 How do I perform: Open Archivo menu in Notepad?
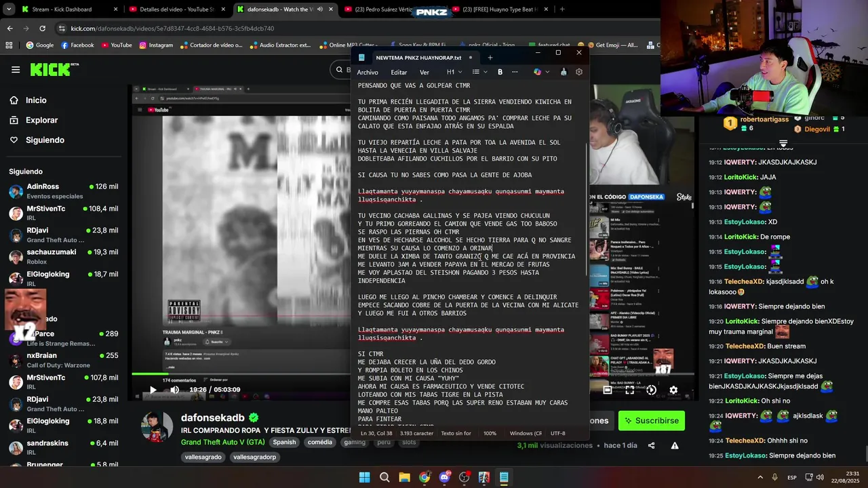(368, 73)
